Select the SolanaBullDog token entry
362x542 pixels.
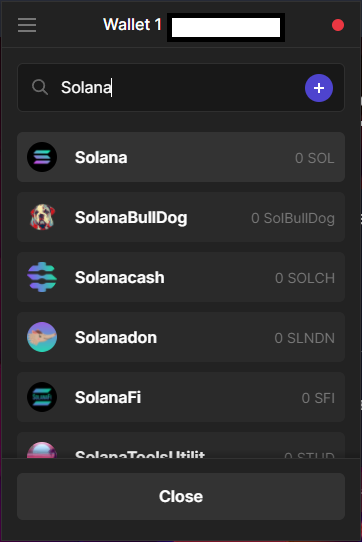pyautogui.click(x=181, y=217)
